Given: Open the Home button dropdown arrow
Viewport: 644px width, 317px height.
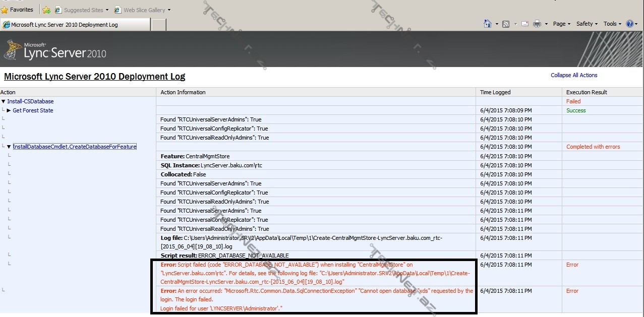Looking at the screenshot, I should click(x=497, y=24).
